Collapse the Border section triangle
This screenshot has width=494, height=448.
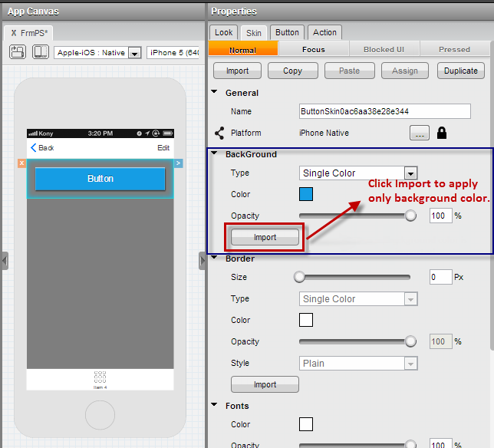pyautogui.click(x=214, y=259)
